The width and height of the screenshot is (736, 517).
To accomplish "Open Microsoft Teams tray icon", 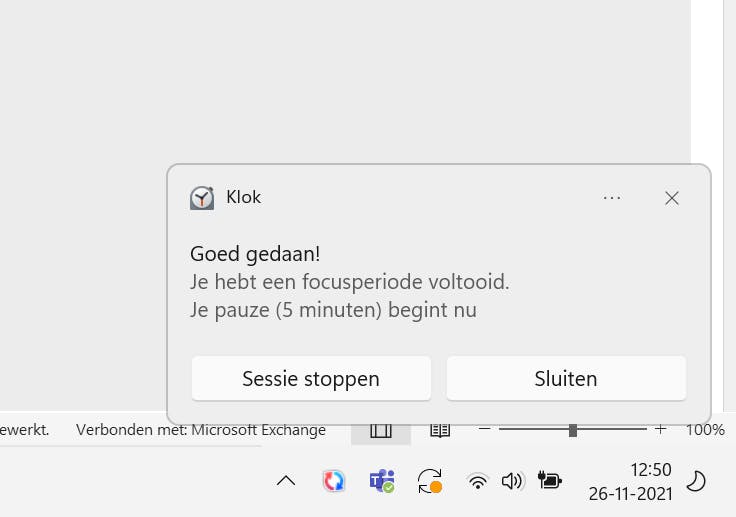I will click(382, 481).
